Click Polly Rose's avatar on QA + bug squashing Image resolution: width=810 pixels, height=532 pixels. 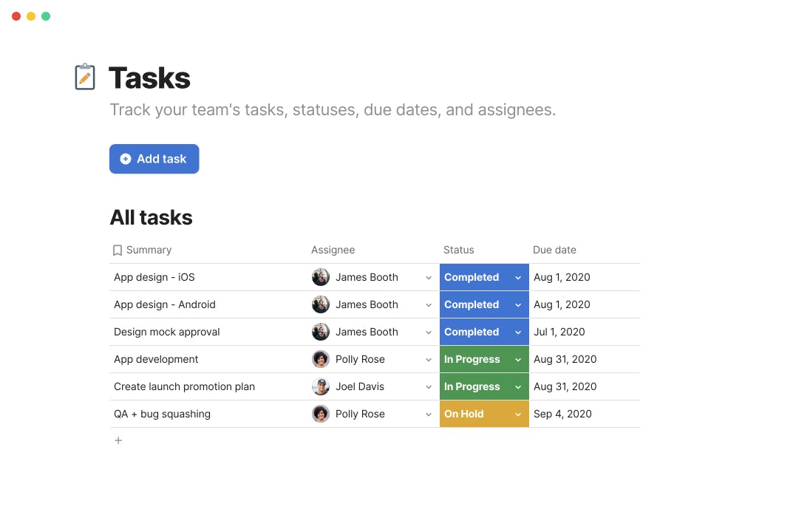[x=320, y=414]
